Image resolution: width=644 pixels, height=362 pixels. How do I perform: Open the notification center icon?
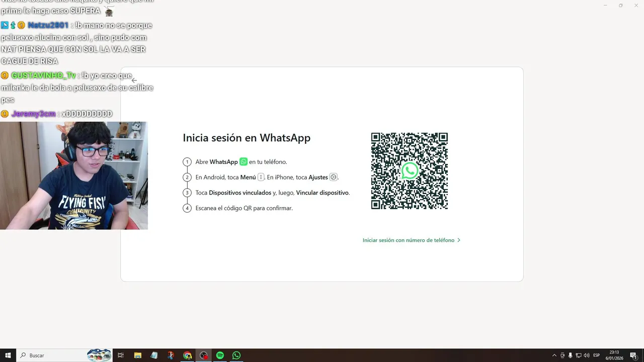[633, 355]
